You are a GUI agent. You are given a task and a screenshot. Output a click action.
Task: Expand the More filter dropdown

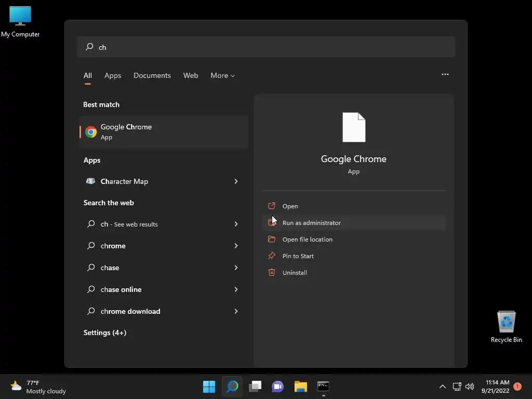[222, 75]
